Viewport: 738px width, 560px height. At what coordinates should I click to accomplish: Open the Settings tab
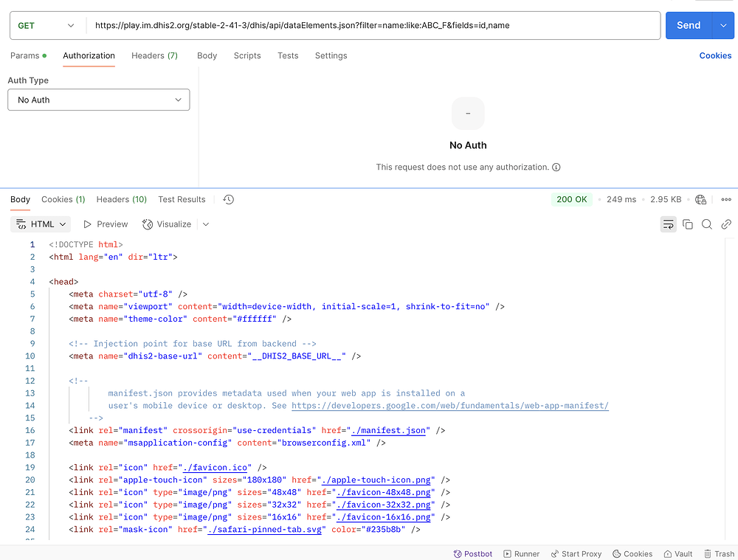coord(331,55)
